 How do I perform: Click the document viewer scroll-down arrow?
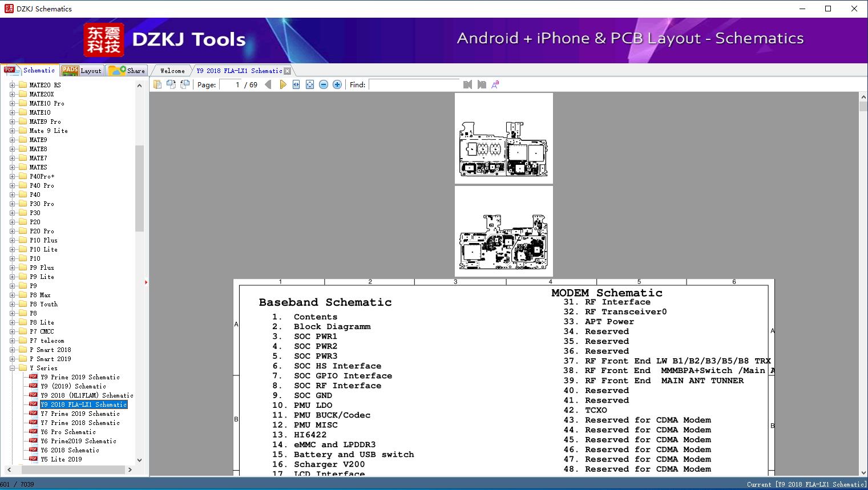point(863,472)
